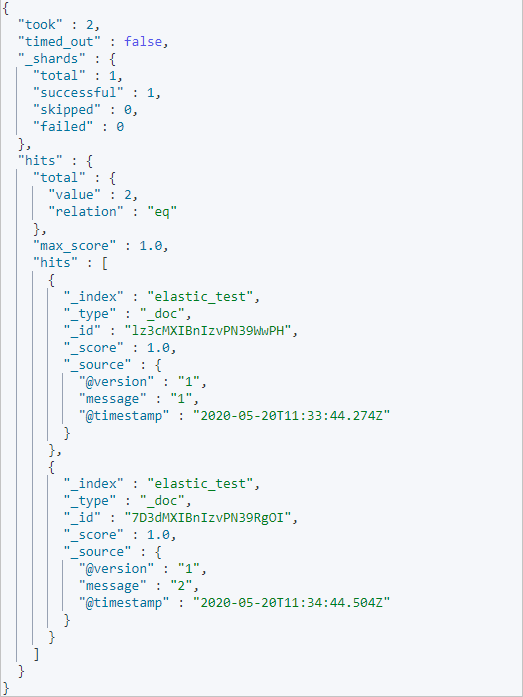Select timestamp 2020-05-20T11:33:44.274Z
523x697 pixels.
291,416
